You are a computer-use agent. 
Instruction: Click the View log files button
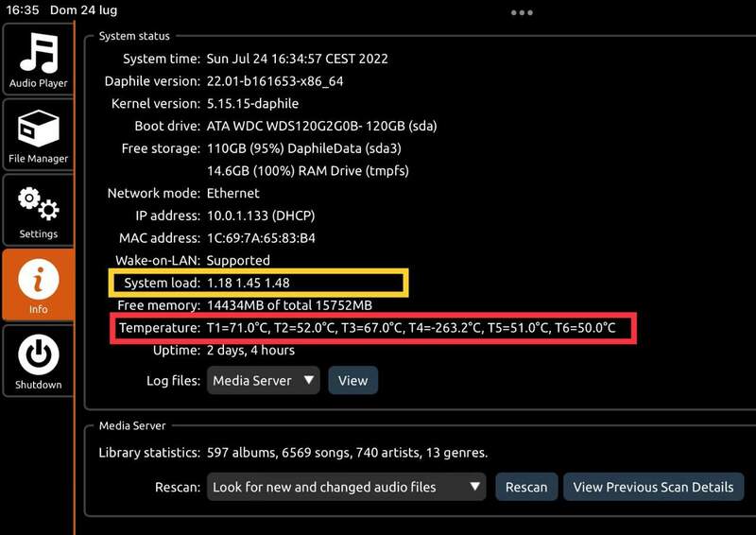pyautogui.click(x=352, y=381)
